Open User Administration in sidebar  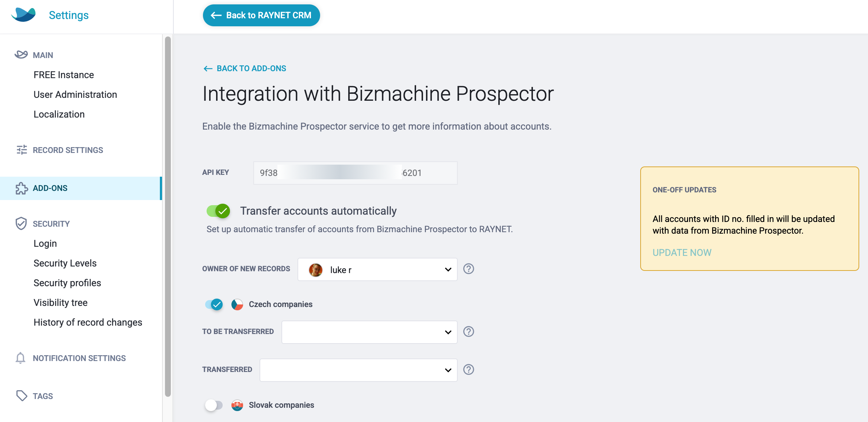[75, 95]
